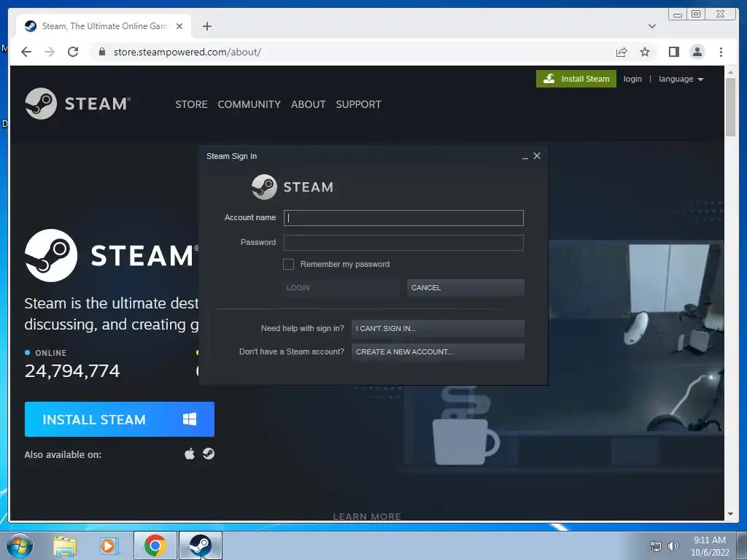Click the login link in header
The image size is (747, 560).
point(632,79)
